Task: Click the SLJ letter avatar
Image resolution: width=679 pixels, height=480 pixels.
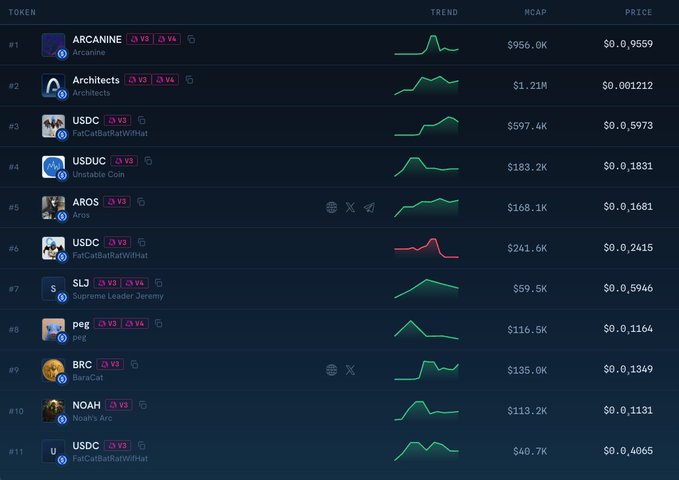Action: pyautogui.click(x=53, y=289)
